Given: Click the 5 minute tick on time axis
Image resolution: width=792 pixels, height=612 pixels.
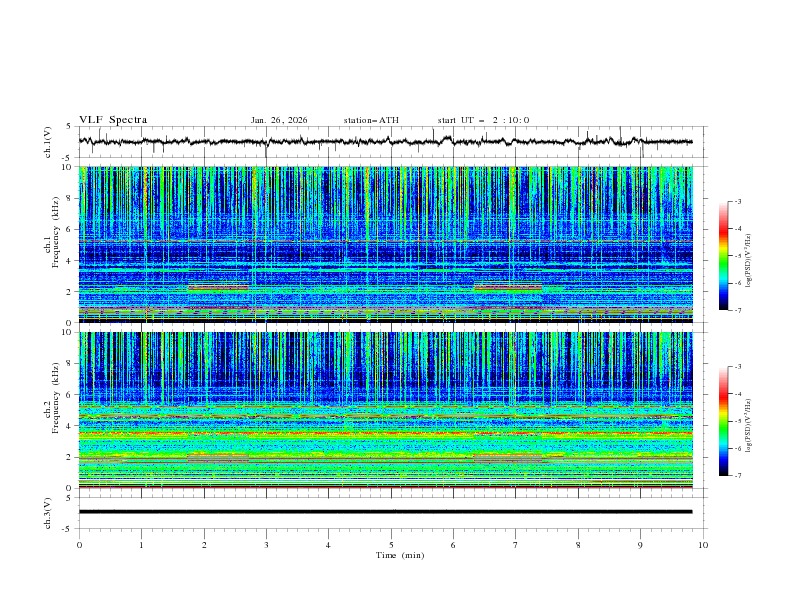Looking at the screenshot, I should [391, 544].
